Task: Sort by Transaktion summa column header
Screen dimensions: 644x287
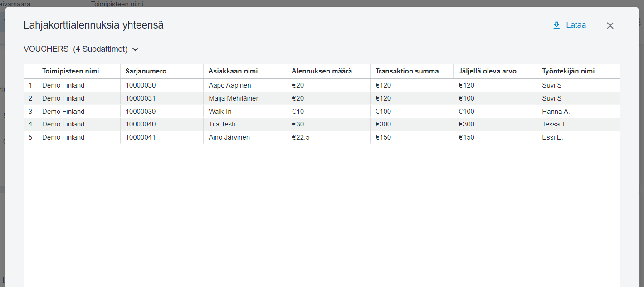Action: coord(407,71)
